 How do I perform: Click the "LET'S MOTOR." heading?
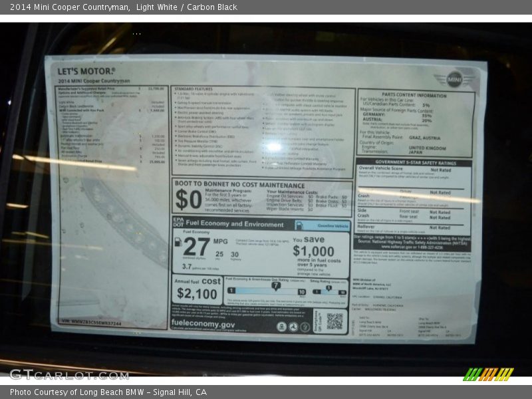(x=86, y=71)
